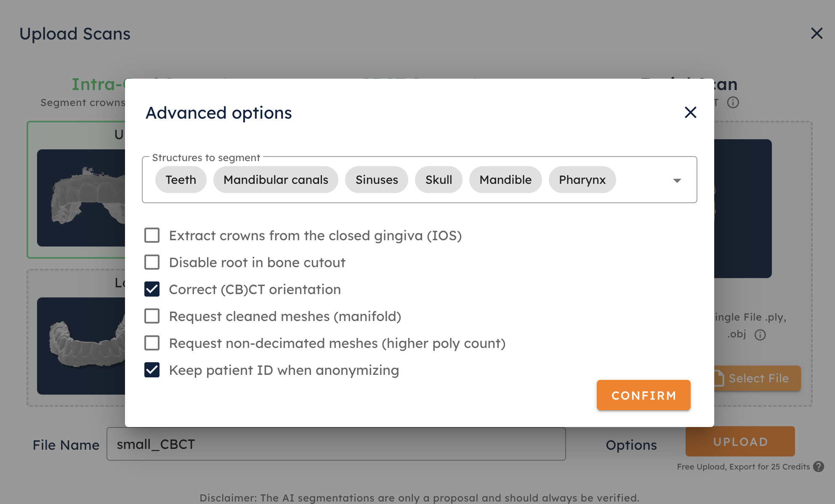
Task: Expand the Structures to segment dropdown arrow
Action: point(677,180)
